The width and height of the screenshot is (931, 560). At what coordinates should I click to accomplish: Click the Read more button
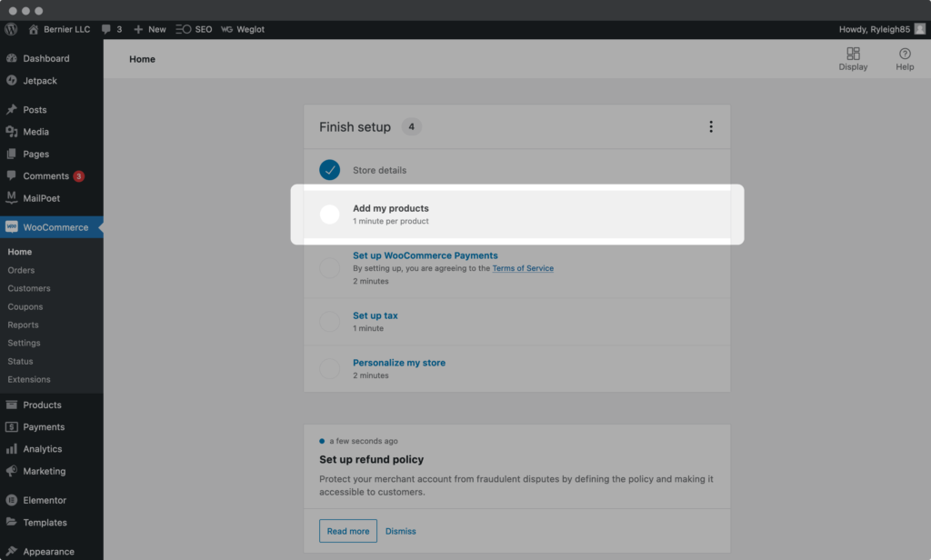[348, 531]
